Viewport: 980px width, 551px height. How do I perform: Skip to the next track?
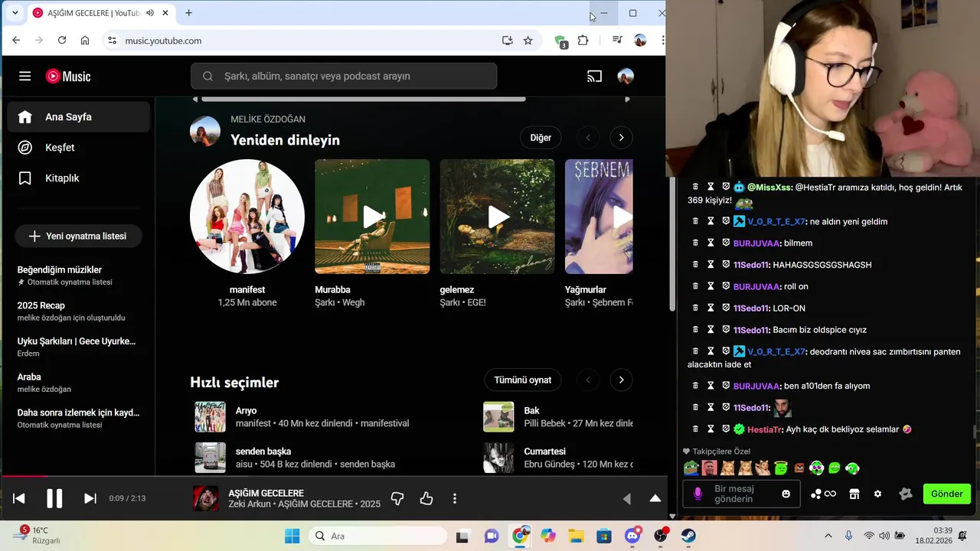click(90, 498)
